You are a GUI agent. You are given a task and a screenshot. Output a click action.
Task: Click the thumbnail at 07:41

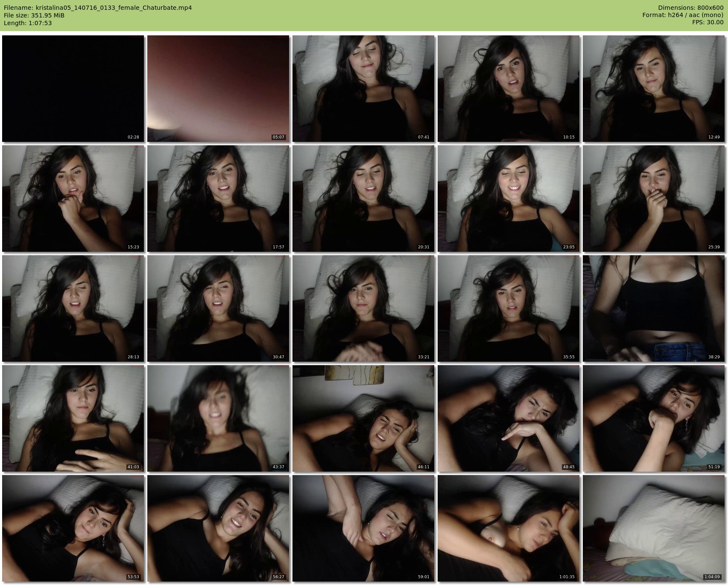coord(364,89)
